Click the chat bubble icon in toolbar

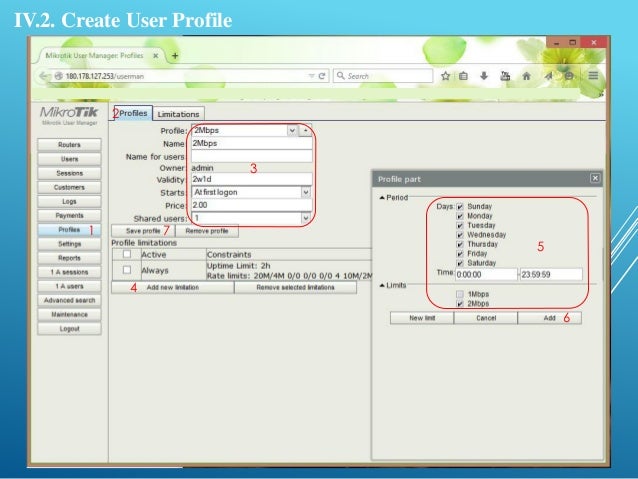point(569,76)
